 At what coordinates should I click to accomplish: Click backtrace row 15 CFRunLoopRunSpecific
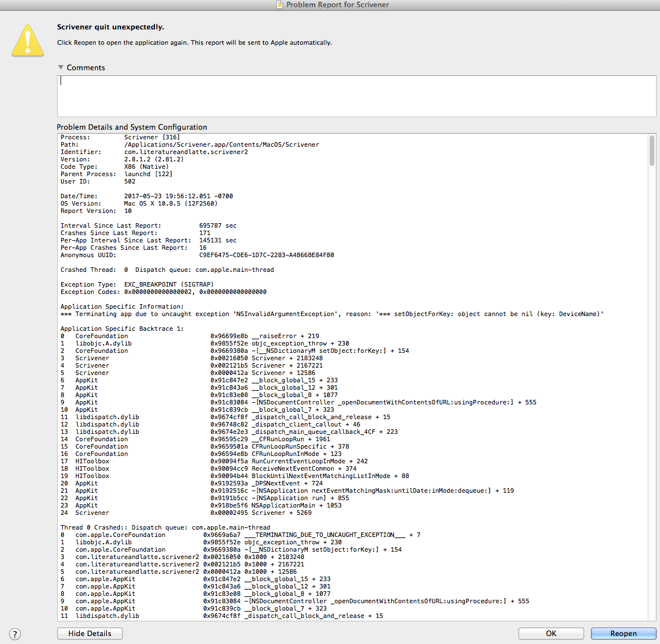click(x=204, y=447)
